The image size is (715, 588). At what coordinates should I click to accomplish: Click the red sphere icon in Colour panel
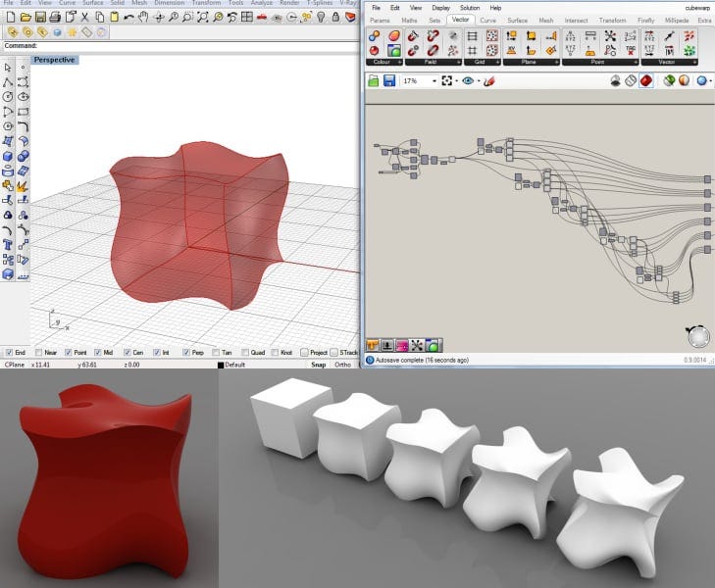point(375,50)
